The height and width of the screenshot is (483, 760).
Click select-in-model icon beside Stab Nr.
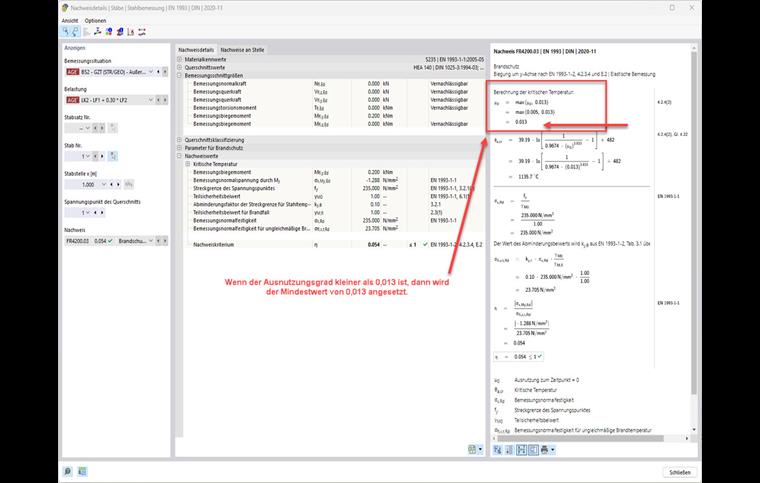(113, 156)
